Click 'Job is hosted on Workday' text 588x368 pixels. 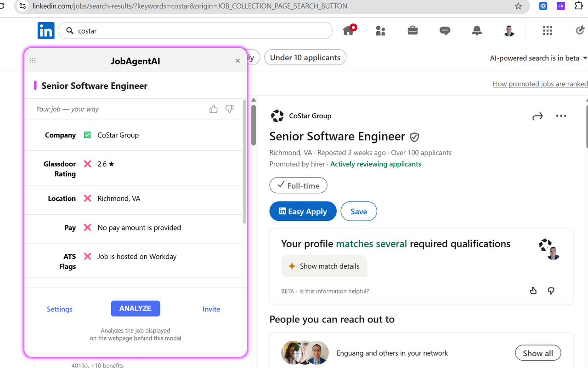[137, 256]
